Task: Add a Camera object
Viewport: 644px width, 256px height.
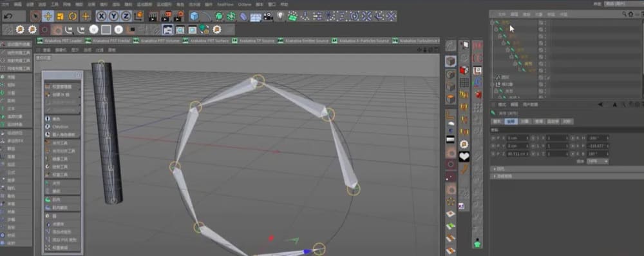Action: 268,17
